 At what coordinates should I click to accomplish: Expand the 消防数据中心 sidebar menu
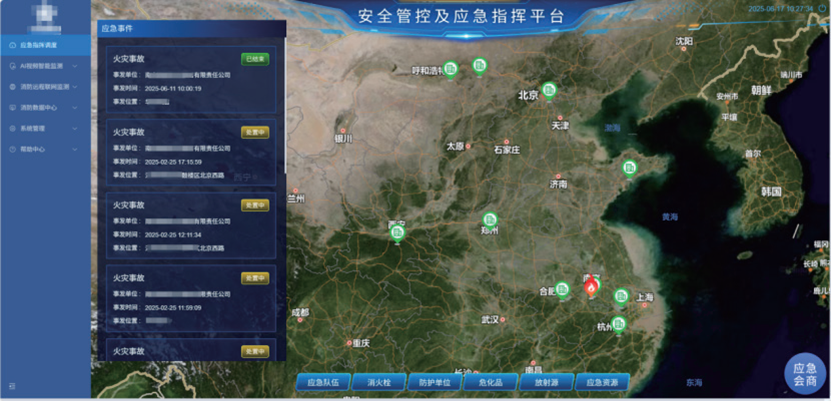click(x=44, y=107)
